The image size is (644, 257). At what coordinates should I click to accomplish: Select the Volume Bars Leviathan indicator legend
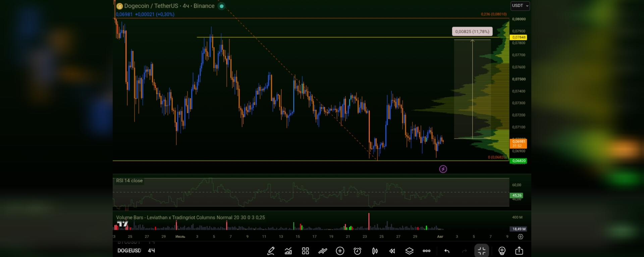click(x=191, y=217)
